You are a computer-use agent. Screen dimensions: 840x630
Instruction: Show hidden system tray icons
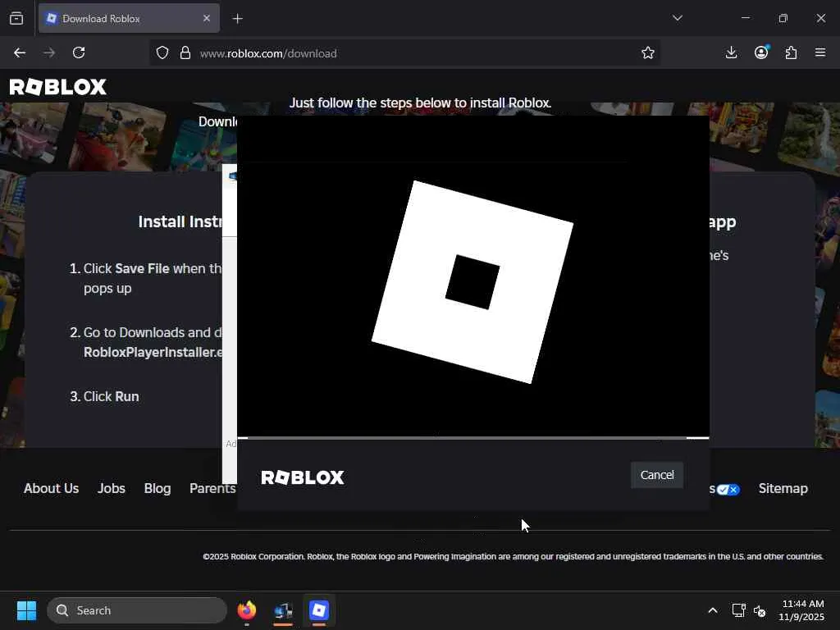point(713,610)
